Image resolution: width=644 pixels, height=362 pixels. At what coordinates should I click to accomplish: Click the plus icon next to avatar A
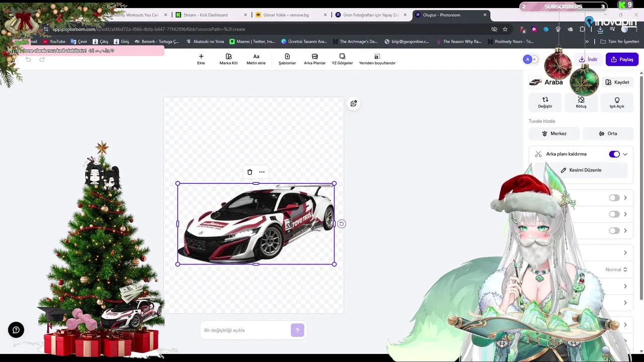[535, 59]
